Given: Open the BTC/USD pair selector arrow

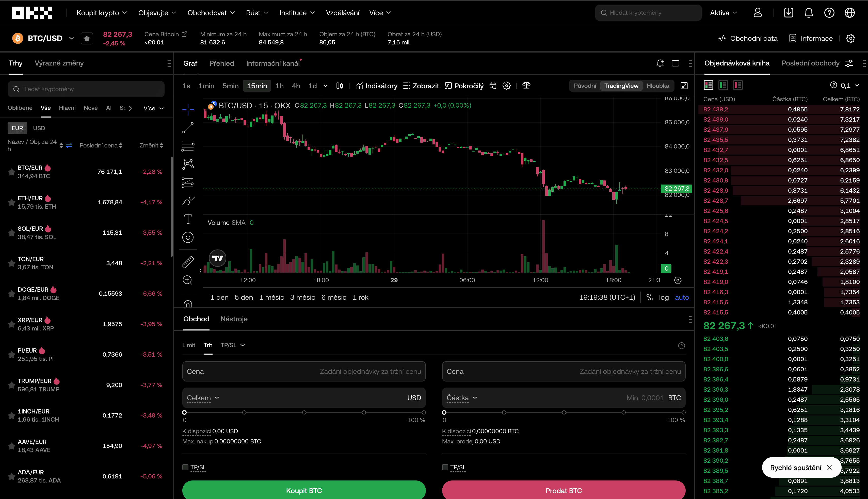Looking at the screenshot, I should click(72, 38).
